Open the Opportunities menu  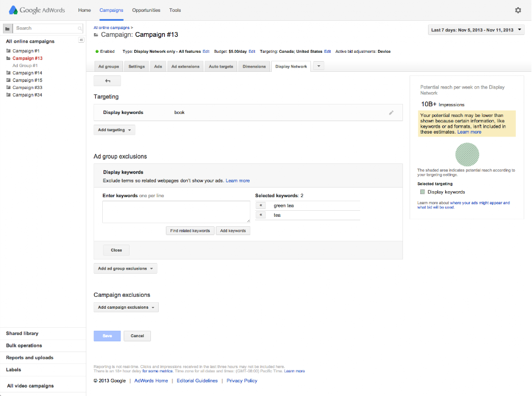(x=146, y=10)
